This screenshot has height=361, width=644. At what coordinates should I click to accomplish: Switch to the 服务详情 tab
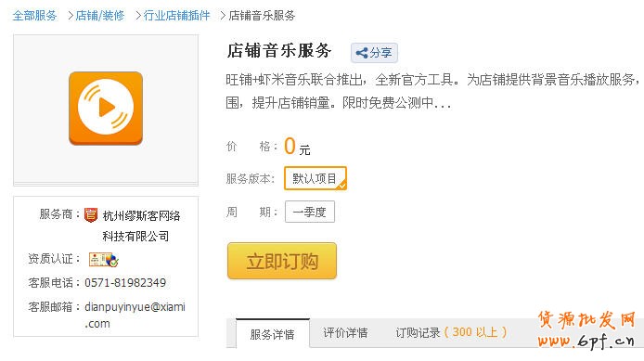273,334
